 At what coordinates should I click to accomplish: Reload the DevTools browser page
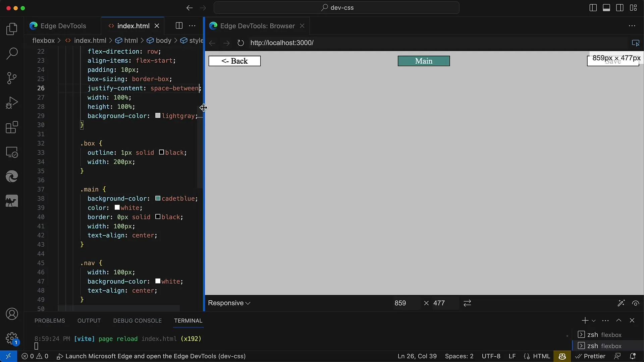[x=240, y=43]
